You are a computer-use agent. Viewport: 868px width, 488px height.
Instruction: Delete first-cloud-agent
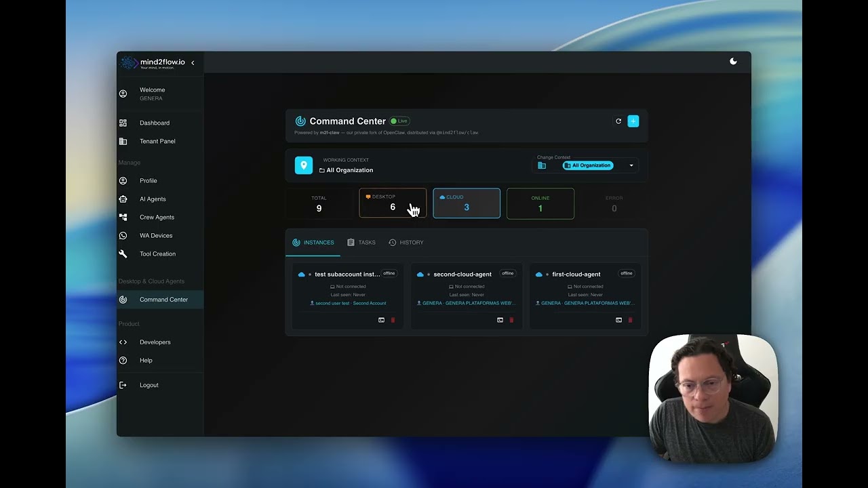pos(630,320)
